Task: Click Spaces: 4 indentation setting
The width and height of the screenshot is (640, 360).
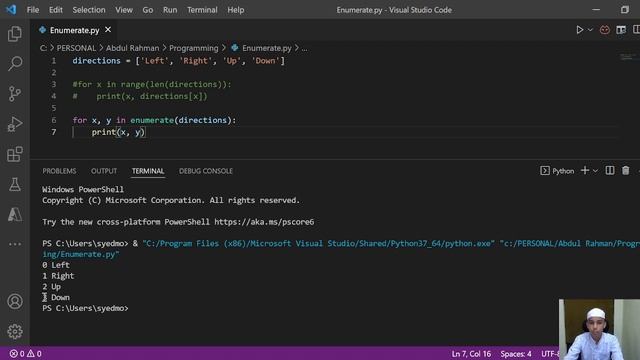Action: click(x=516, y=353)
